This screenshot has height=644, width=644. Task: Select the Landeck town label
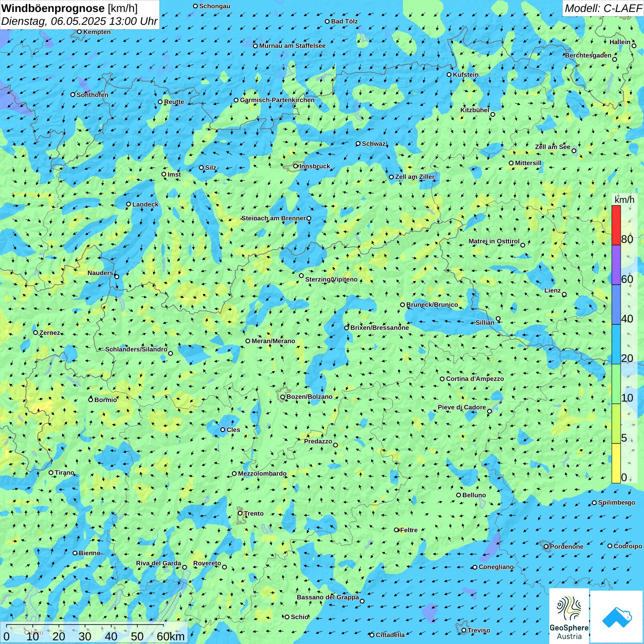145,204
